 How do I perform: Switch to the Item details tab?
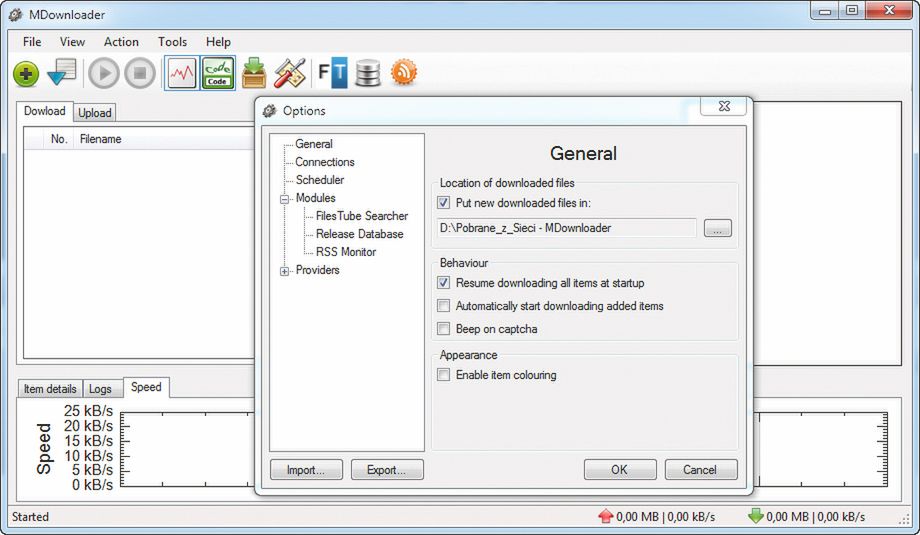(50, 389)
